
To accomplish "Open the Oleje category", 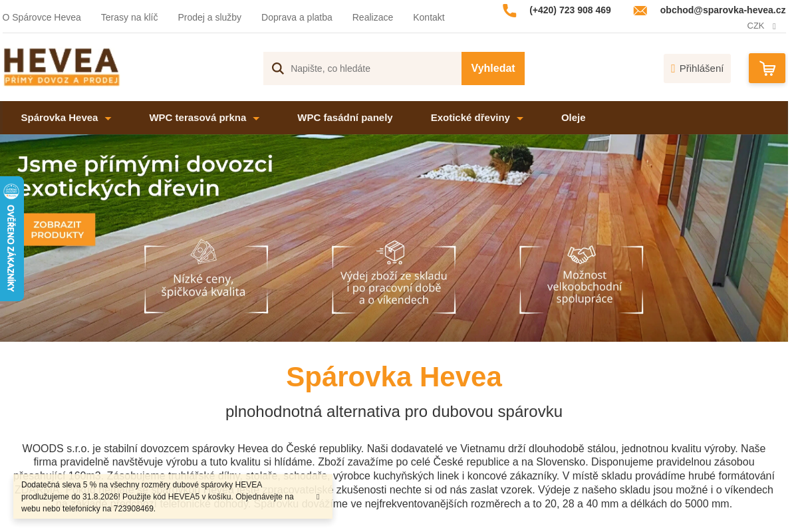I will (573, 118).
